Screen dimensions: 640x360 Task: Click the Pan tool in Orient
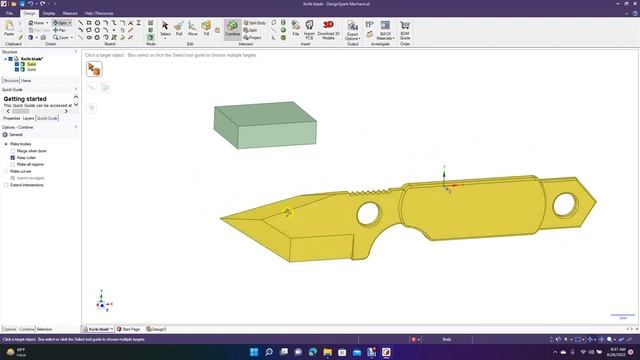[60, 30]
